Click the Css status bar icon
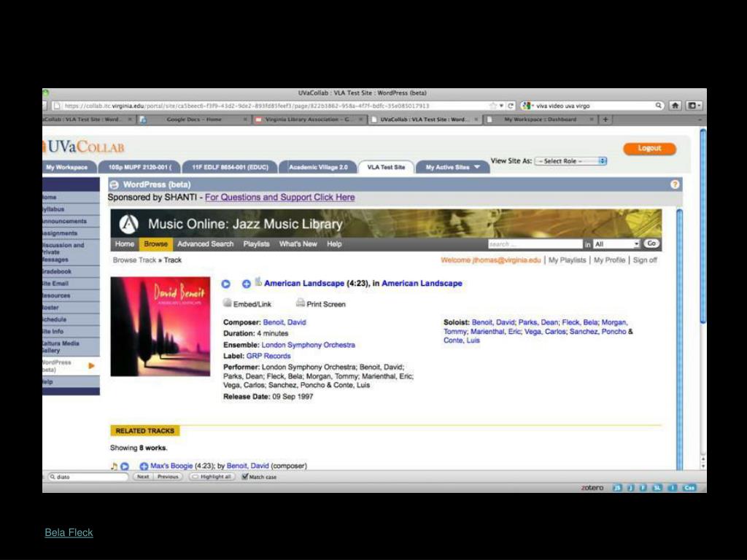The width and height of the screenshot is (747, 560). point(689,488)
